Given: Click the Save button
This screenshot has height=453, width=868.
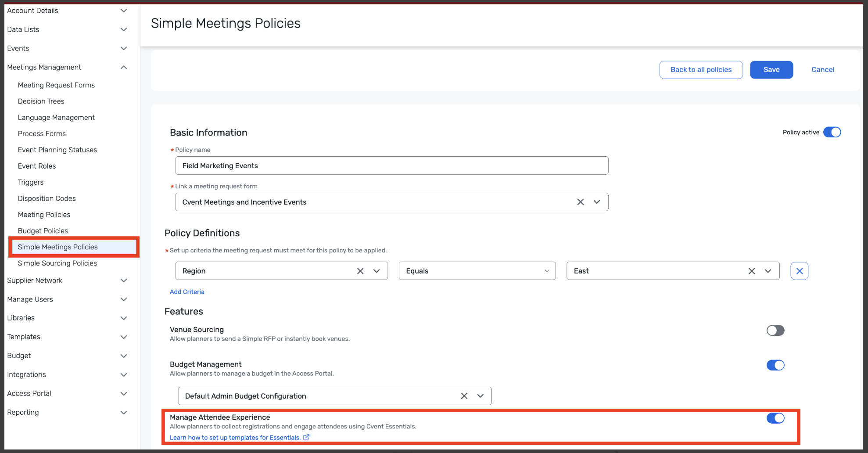Looking at the screenshot, I should click(x=771, y=70).
